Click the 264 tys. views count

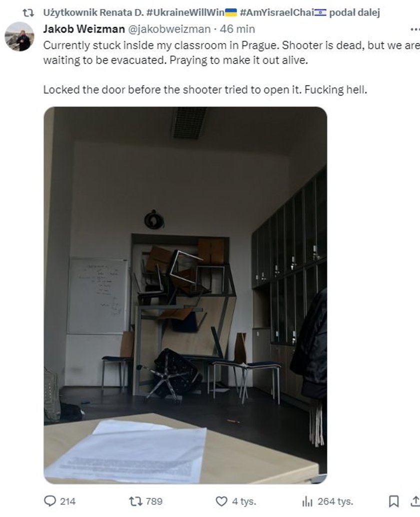[x=335, y=501]
